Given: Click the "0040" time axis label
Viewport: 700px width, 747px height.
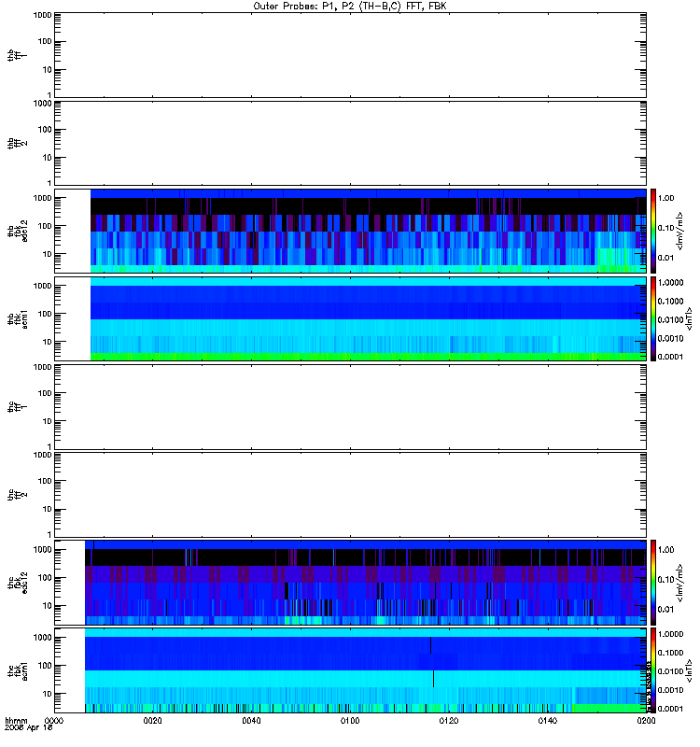Looking at the screenshot, I should coord(251,721).
